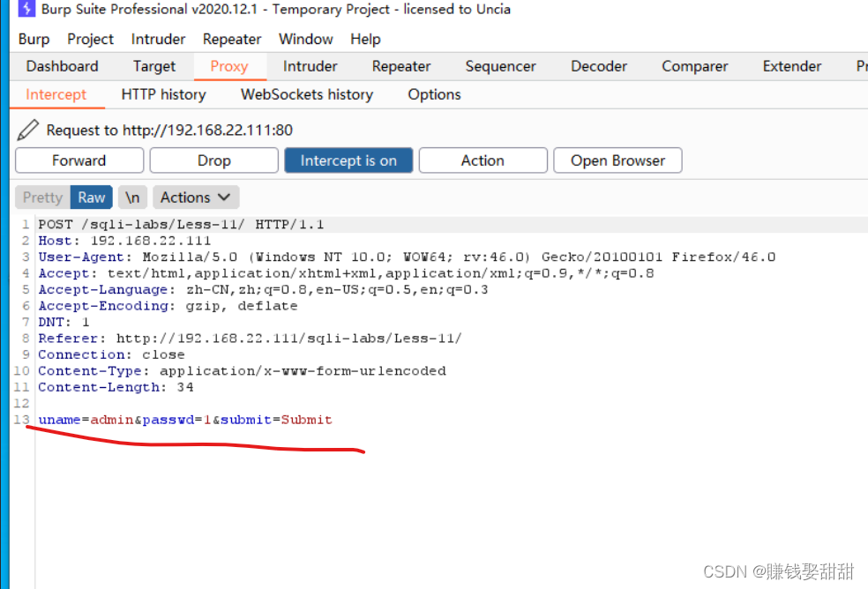The image size is (868, 589).
Task: Select the Intercept sub-tab
Action: click(x=56, y=94)
